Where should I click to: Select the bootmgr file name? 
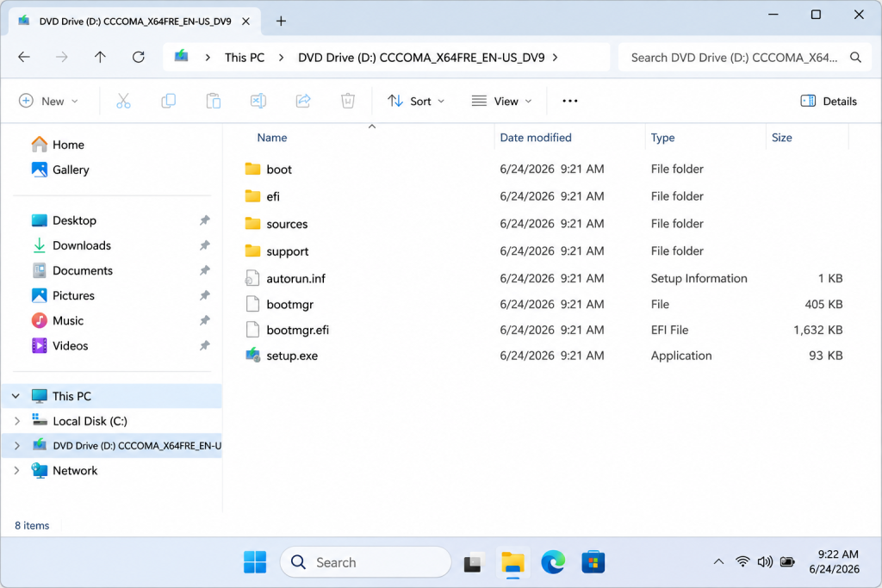[289, 304]
